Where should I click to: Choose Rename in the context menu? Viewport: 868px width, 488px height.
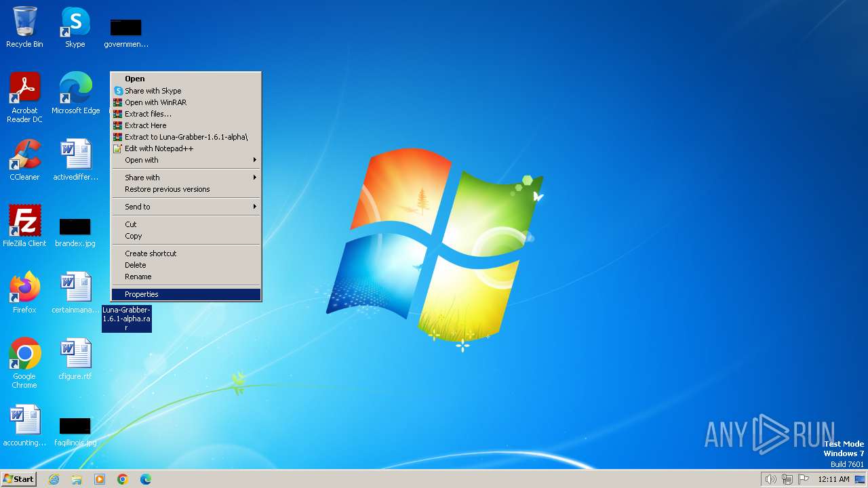[186, 277]
